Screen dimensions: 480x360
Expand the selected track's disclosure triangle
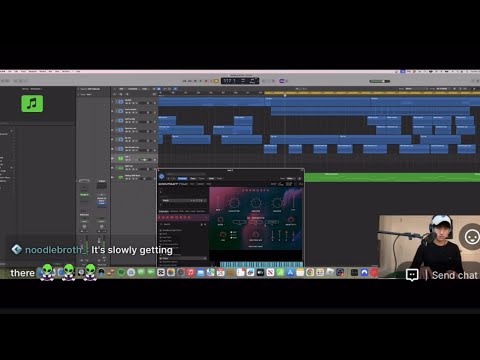[x=113, y=159]
